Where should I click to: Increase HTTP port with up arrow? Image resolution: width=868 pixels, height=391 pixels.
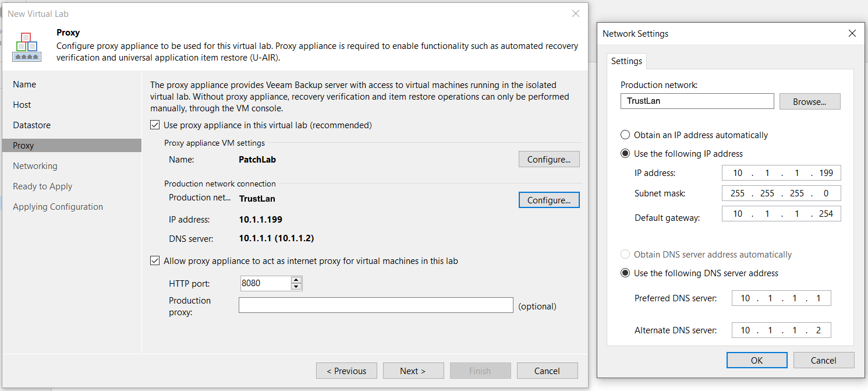[x=296, y=280]
